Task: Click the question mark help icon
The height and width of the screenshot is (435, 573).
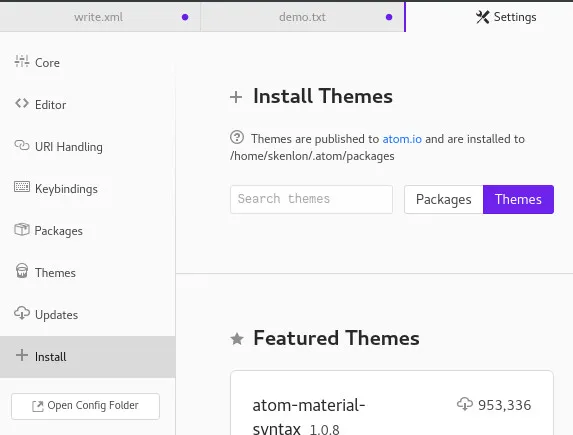Action: tap(237, 137)
